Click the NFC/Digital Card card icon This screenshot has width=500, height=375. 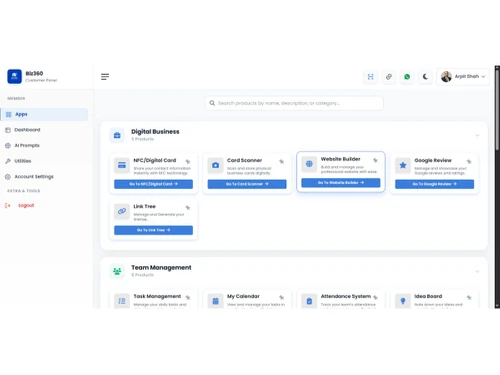[122, 165]
